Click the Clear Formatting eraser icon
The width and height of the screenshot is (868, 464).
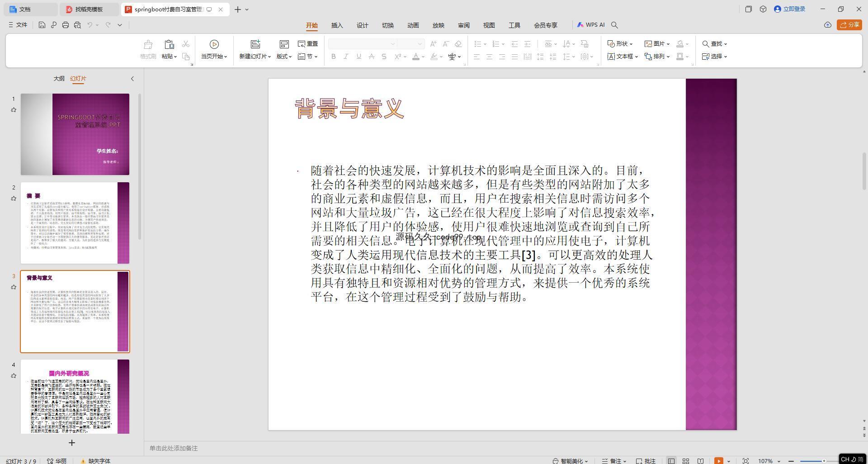[458, 44]
